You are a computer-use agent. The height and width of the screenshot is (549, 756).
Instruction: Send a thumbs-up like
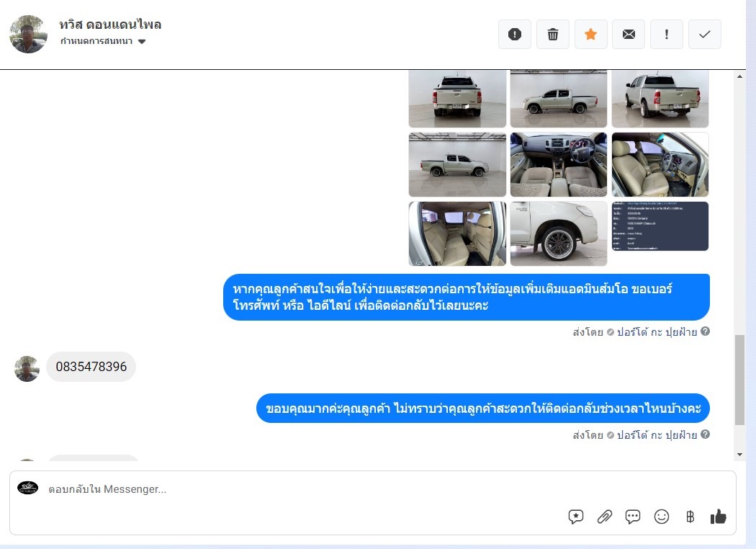coord(718,517)
